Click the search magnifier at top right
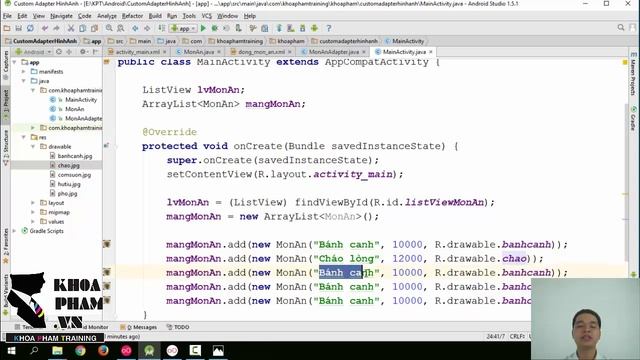 point(621,28)
